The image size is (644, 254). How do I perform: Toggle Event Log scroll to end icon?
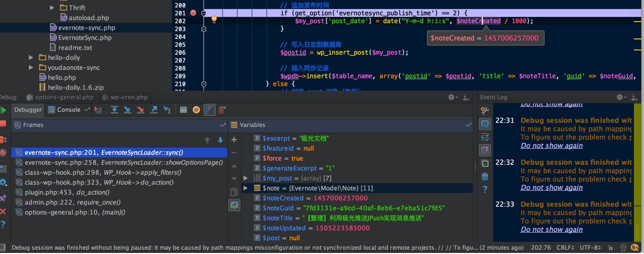pyautogui.click(x=485, y=150)
